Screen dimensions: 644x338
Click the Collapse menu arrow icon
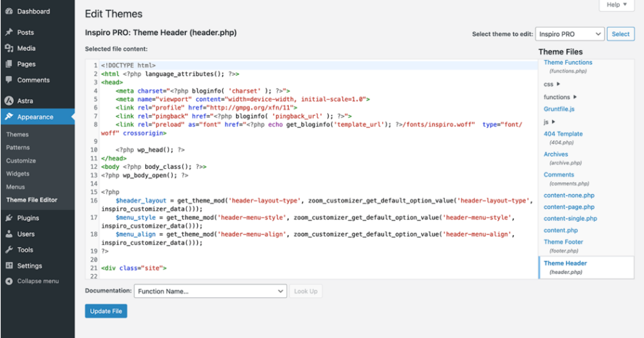point(9,281)
